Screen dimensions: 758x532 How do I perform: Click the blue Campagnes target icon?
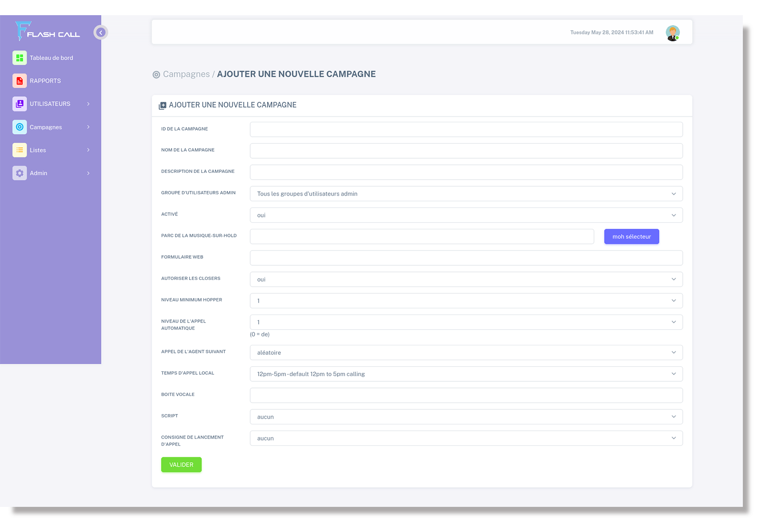pyautogui.click(x=19, y=127)
